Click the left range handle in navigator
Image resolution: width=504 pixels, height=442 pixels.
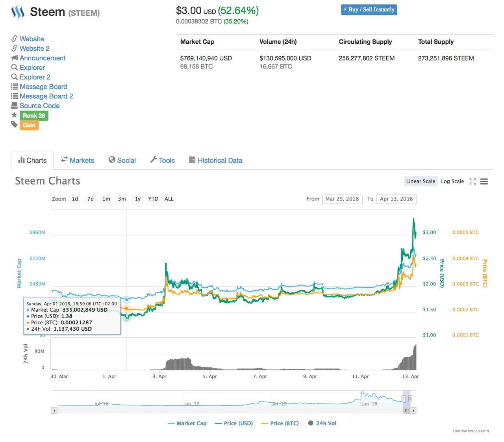pos(403,399)
